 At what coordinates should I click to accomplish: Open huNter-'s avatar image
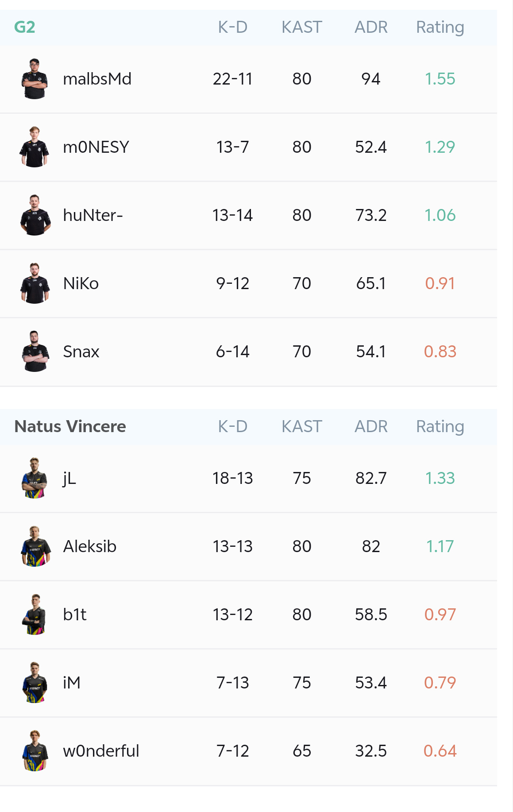pos(35,215)
